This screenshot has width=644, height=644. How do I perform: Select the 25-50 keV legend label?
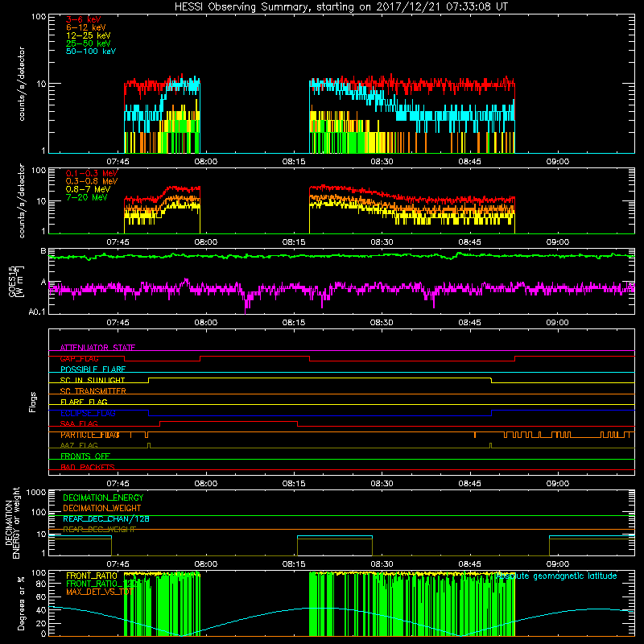[88, 43]
